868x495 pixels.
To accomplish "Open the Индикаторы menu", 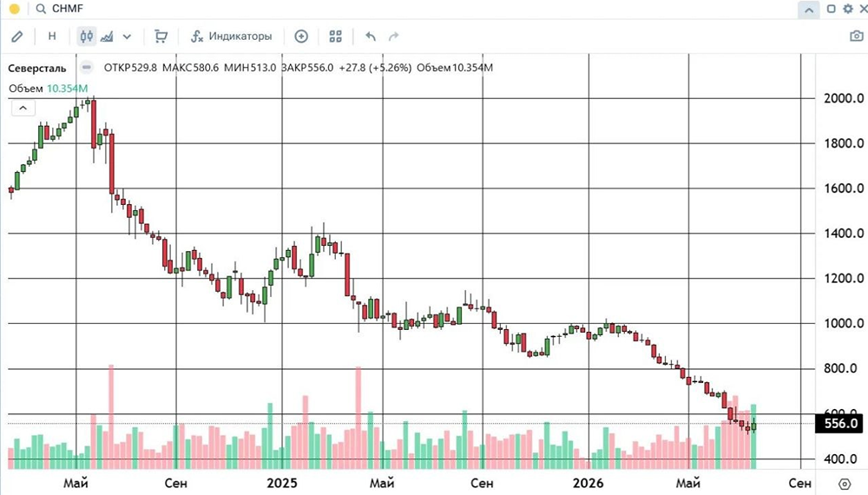I will (232, 36).
